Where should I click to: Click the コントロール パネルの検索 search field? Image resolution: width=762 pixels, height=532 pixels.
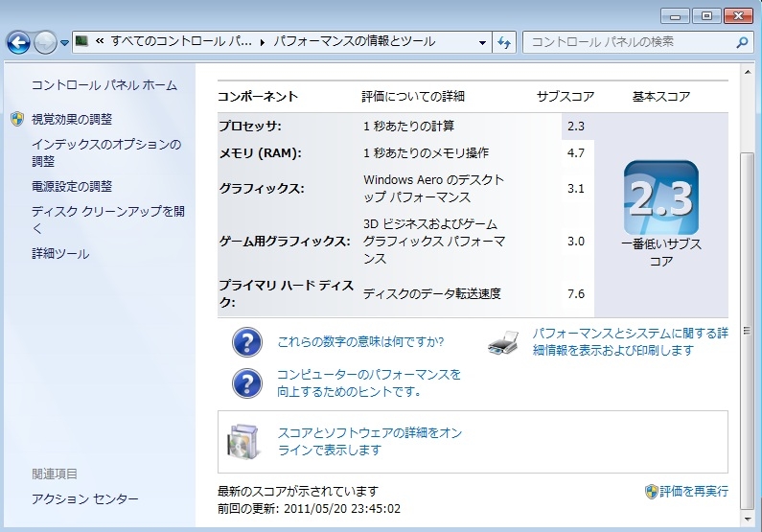[x=628, y=42]
